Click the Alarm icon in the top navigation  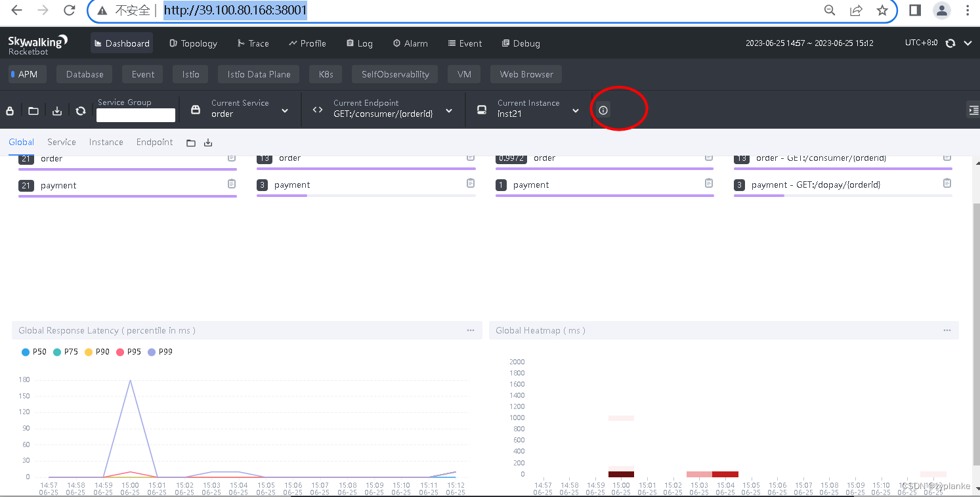(x=410, y=43)
